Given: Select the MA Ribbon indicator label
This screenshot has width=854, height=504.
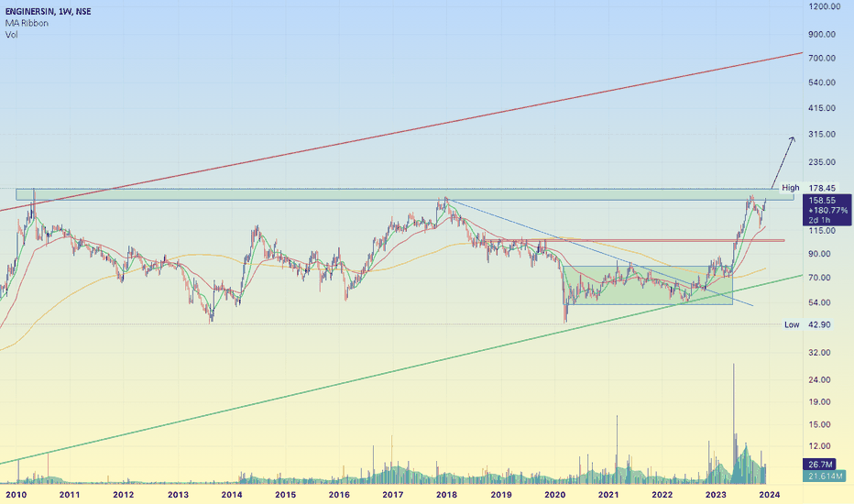Looking at the screenshot, I should (x=27, y=23).
